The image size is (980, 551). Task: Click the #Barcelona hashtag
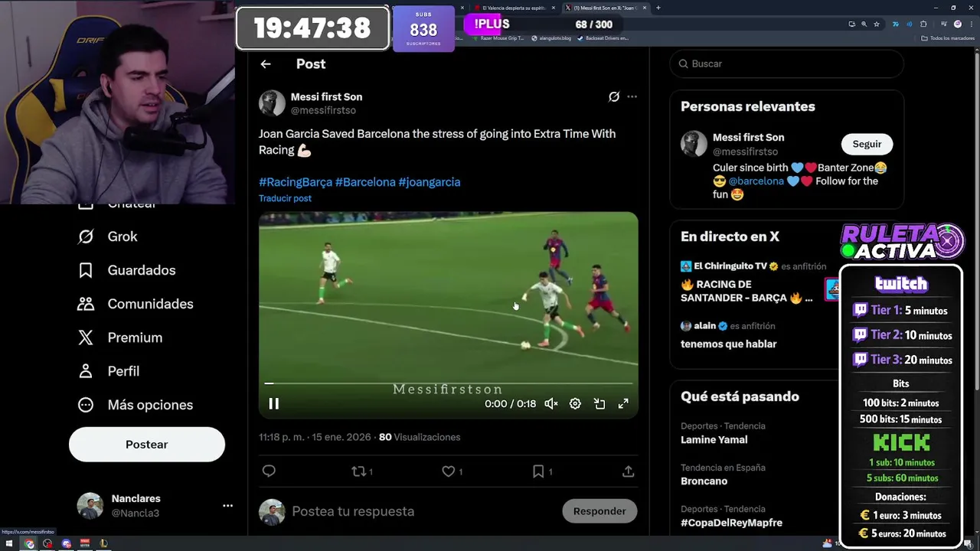pos(365,182)
